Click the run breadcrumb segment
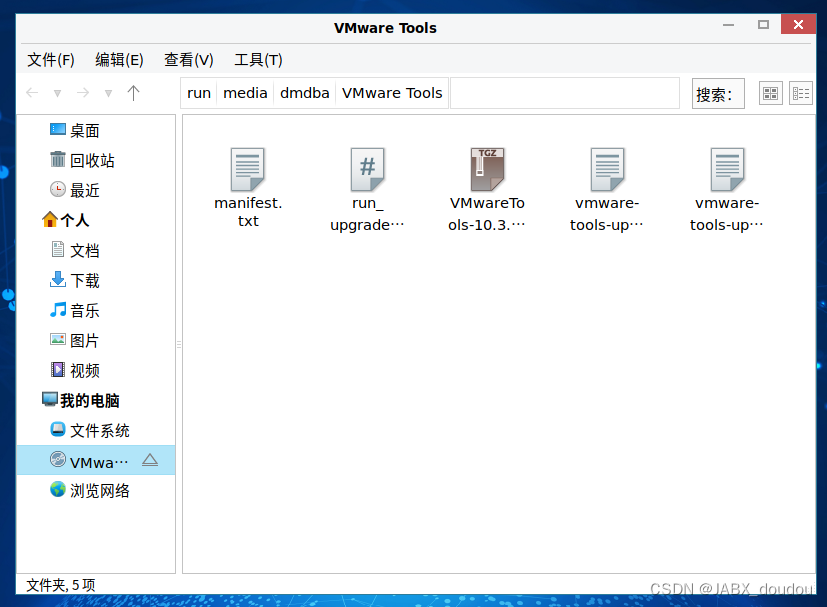 click(199, 93)
